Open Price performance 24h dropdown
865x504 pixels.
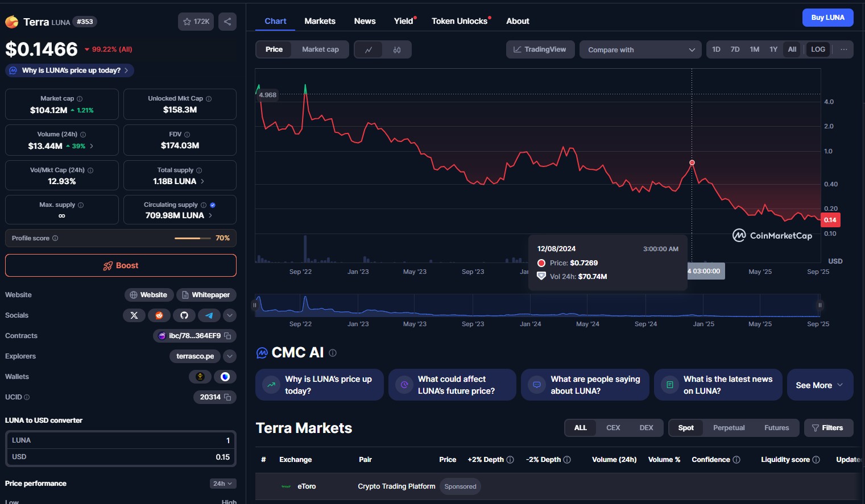pos(222,484)
